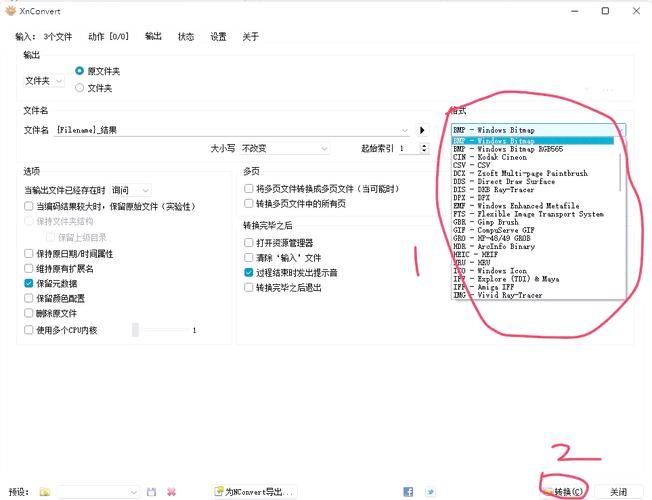The height and width of the screenshot is (500, 652).
Task: Open the 询问 overwrite behavior dropdown
Action: click(130, 190)
